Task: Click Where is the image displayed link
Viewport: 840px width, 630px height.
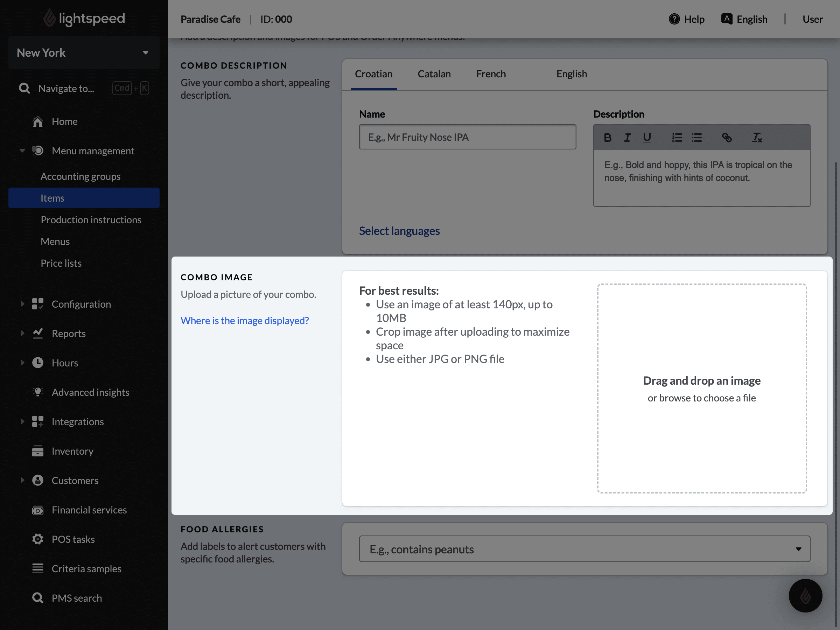Action: coord(245,320)
